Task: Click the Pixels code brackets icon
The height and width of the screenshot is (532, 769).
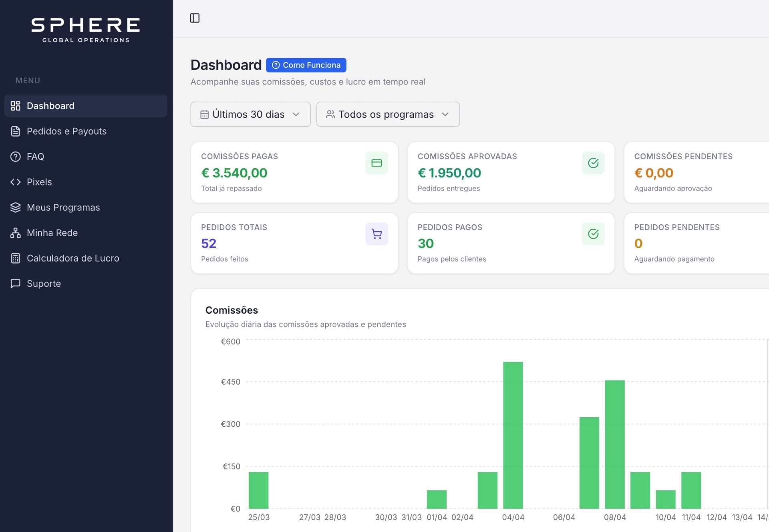Action: point(15,182)
